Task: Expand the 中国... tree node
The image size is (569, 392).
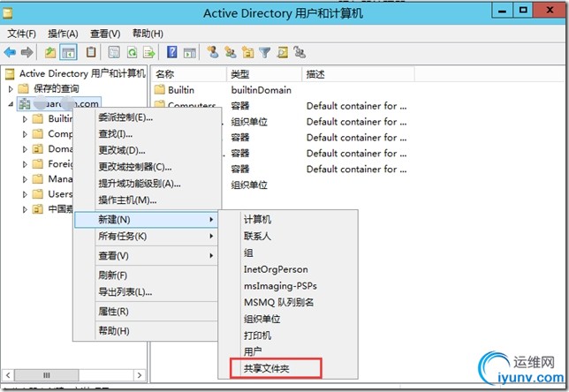Action: [x=25, y=209]
